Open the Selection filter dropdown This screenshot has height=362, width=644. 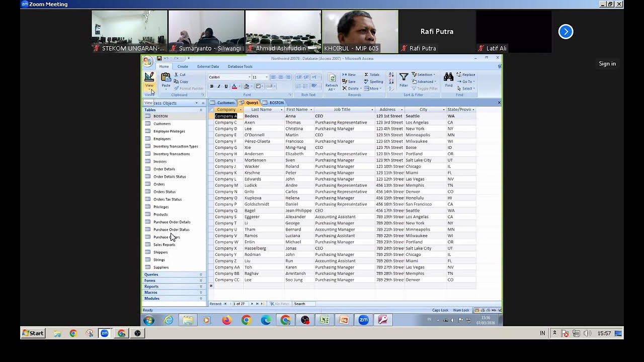[x=424, y=74]
